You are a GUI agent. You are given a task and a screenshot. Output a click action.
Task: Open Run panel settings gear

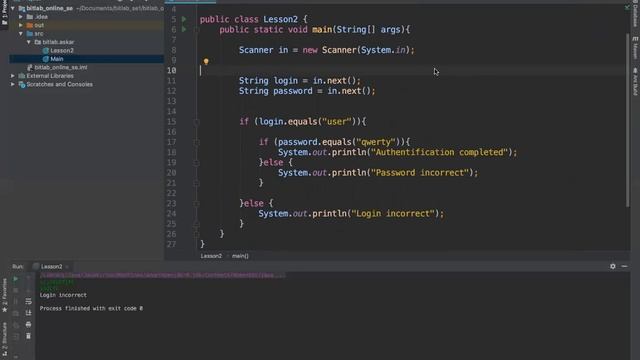point(613,266)
